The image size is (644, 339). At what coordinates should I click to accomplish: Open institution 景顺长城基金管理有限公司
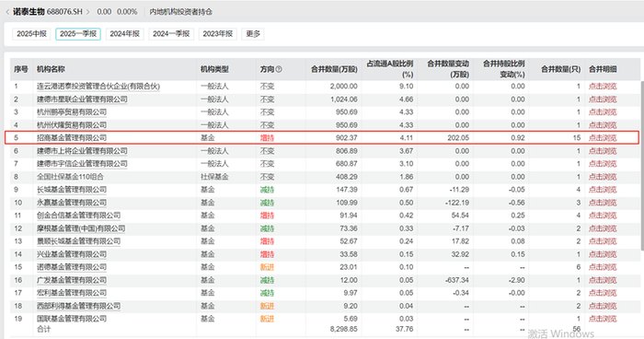[78, 241]
